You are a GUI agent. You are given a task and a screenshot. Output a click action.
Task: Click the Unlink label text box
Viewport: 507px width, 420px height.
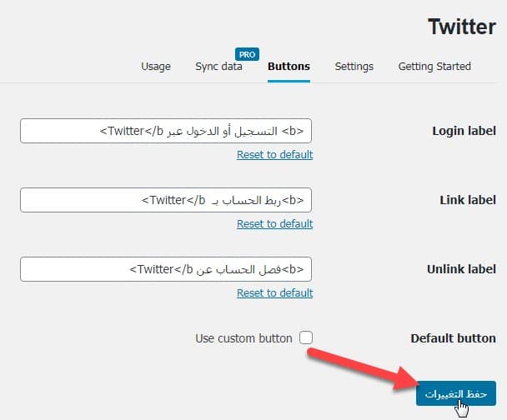(x=166, y=269)
